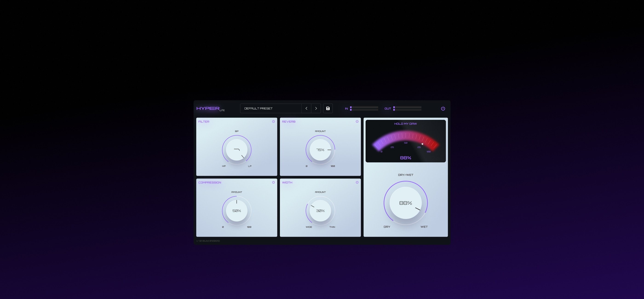Select the Filter panel title
644x299 pixels.
tap(204, 121)
